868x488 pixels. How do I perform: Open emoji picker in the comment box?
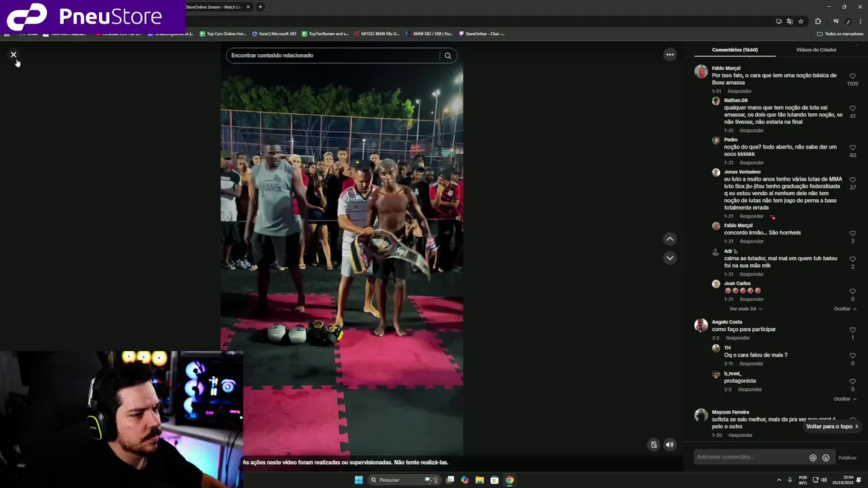pos(826,457)
